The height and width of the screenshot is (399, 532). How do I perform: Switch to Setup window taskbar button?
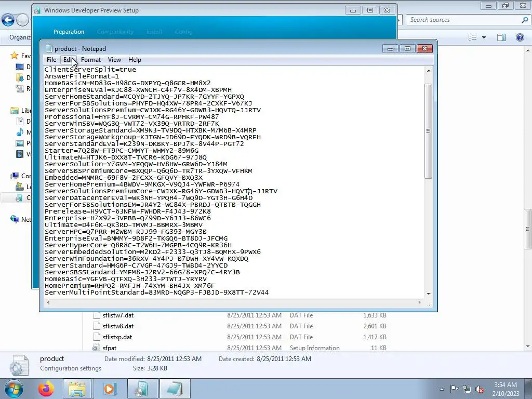pyautogui.click(x=142, y=389)
